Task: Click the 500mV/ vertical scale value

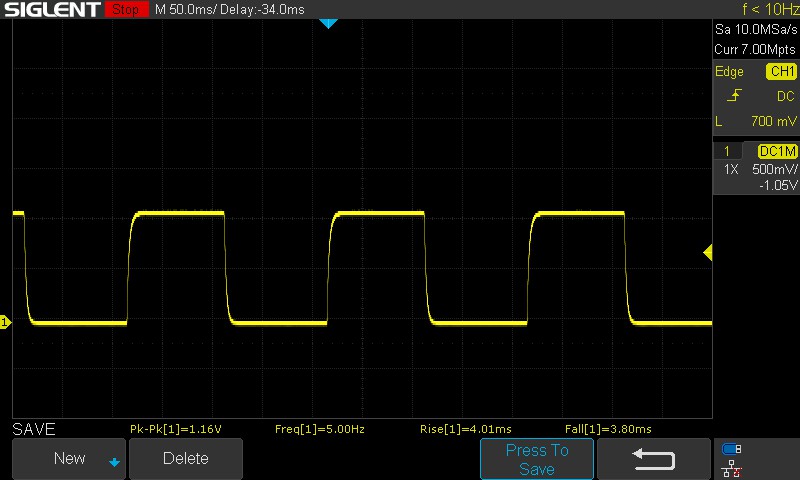Action: pyautogui.click(x=774, y=169)
